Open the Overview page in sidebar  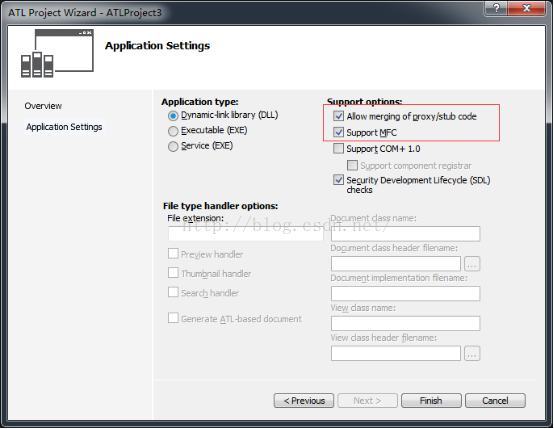[x=43, y=106]
